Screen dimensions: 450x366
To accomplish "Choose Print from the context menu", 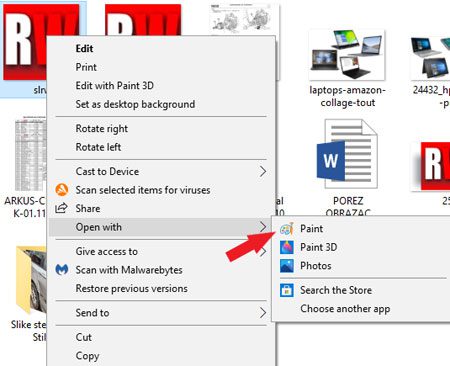I will [162, 67].
